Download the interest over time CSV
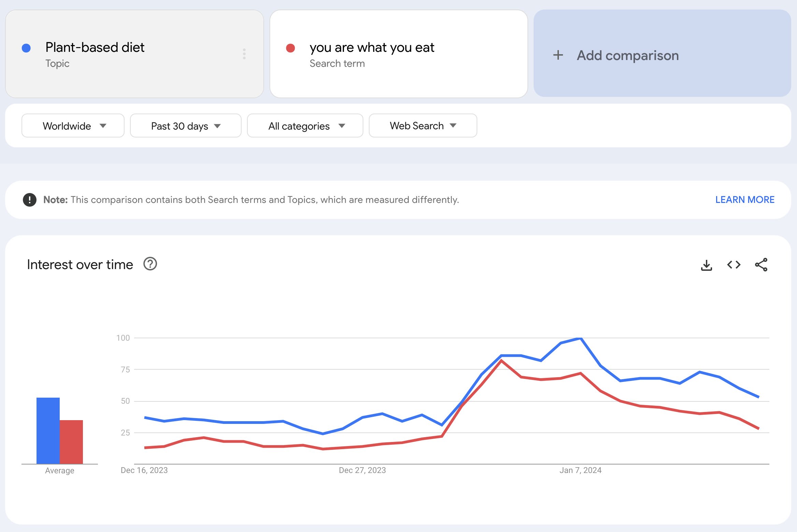The height and width of the screenshot is (532, 797). pyautogui.click(x=706, y=265)
